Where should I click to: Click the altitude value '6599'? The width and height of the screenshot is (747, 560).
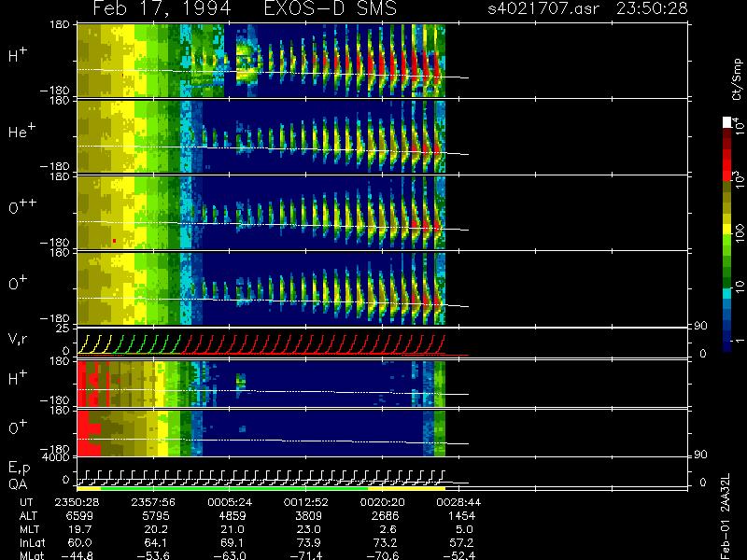tap(80, 515)
